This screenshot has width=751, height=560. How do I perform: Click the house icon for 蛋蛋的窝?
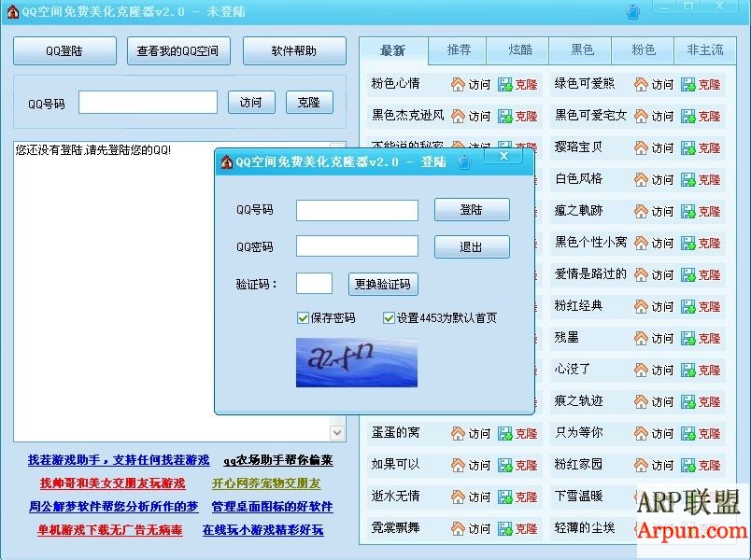pyautogui.click(x=458, y=433)
